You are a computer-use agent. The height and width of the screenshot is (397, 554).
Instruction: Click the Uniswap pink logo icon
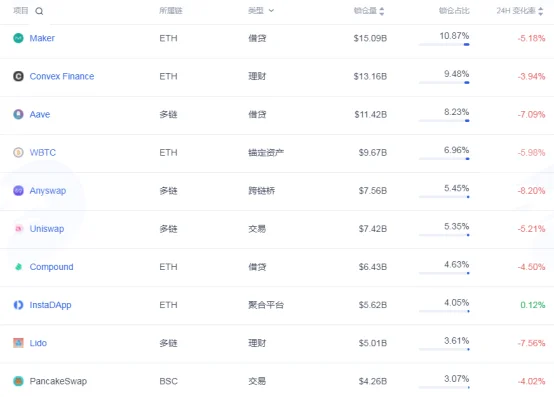tap(18, 229)
